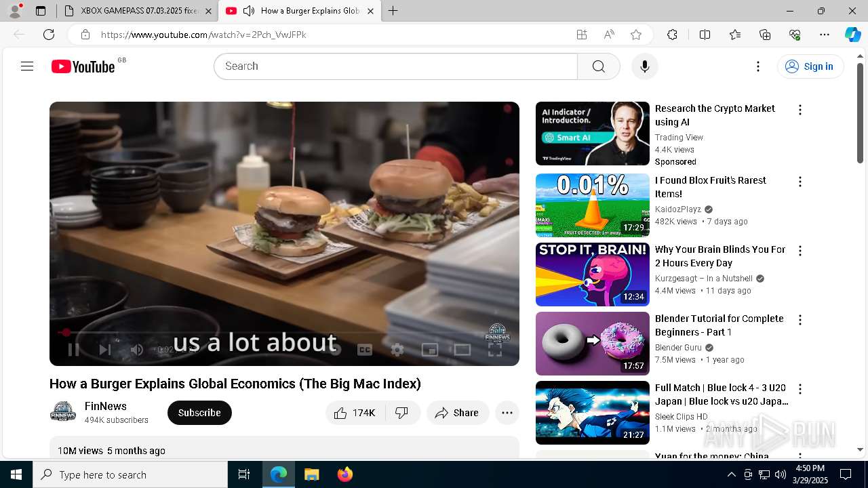Click the address bar URL

click(203, 35)
